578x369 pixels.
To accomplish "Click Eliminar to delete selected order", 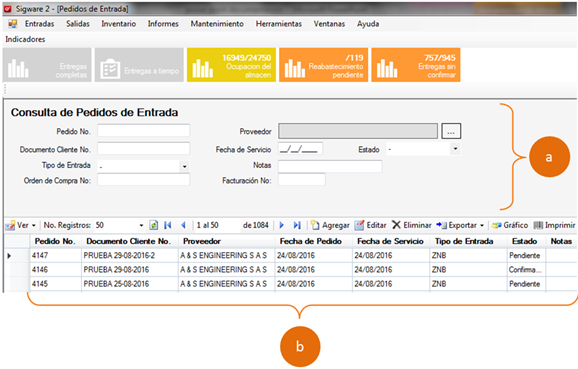I will pos(412,225).
